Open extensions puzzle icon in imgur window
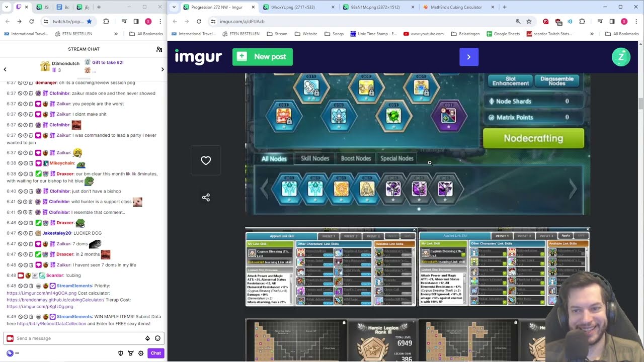Viewport: 644px width, 362px height. click(x=582, y=22)
